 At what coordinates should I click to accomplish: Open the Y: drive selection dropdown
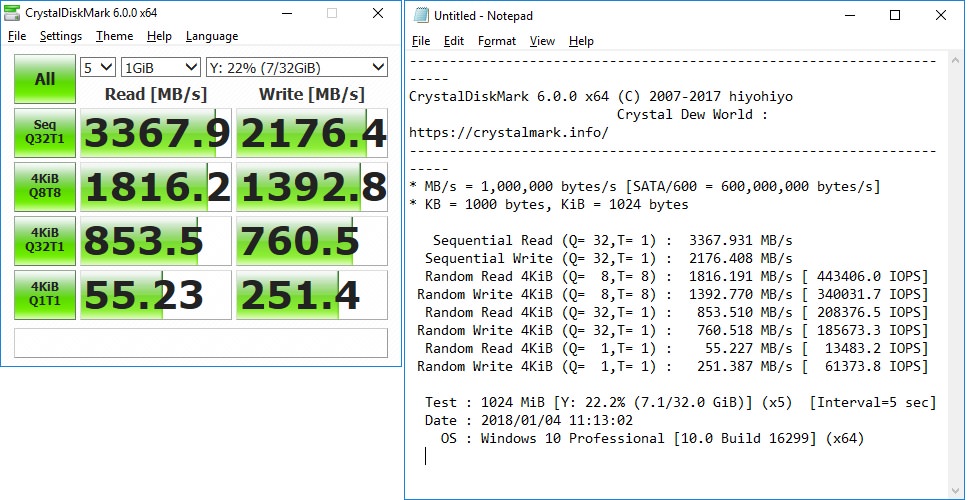click(296, 67)
